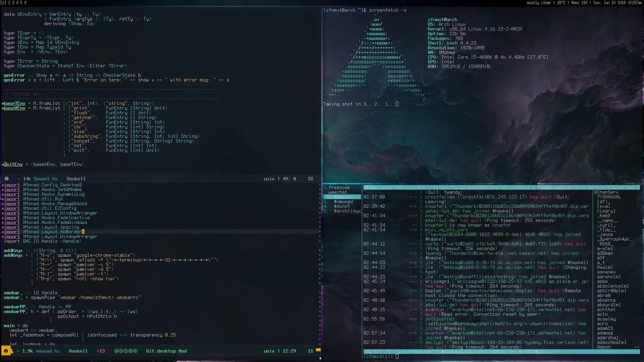The height and width of the screenshot is (362, 644).
Task: Click the 'screenfetch -s' command in terminal
Action: click(387, 10)
